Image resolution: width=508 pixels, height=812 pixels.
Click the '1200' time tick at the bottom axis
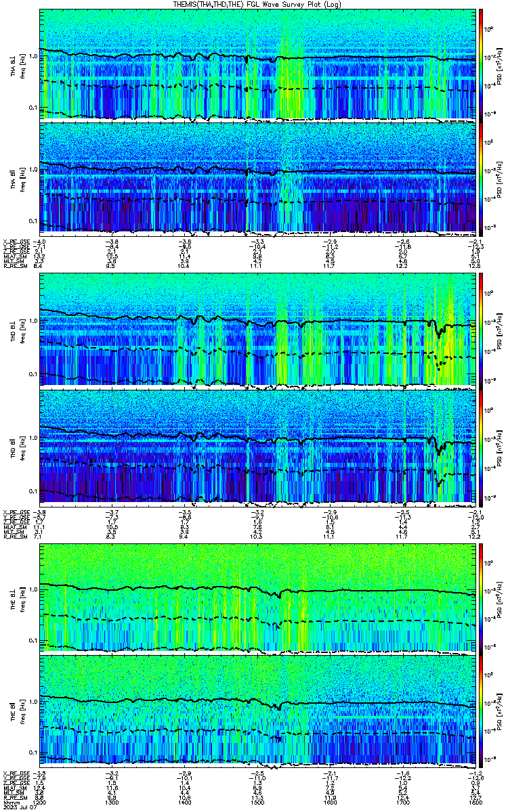40,801
